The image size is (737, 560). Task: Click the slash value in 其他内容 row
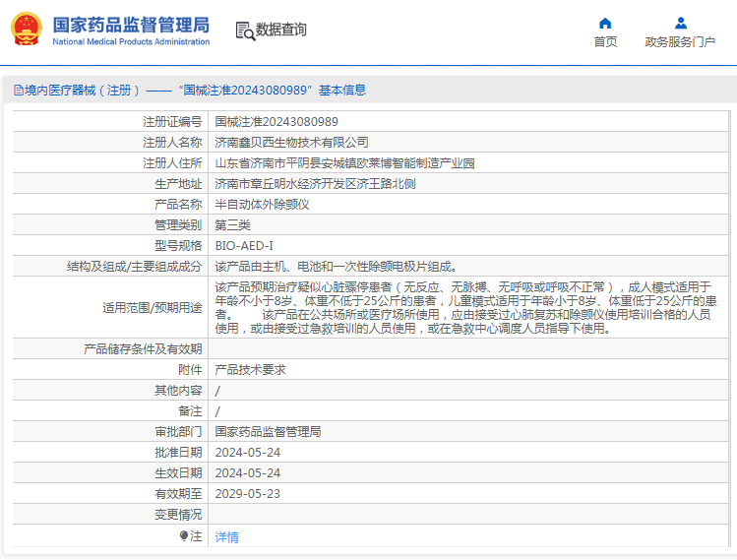[x=217, y=391]
